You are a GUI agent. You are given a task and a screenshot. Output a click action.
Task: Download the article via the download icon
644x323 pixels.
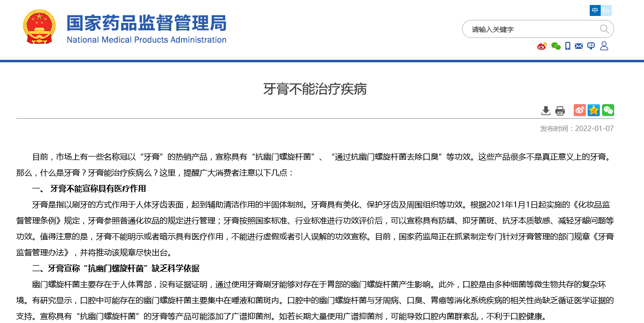coord(546,111)
